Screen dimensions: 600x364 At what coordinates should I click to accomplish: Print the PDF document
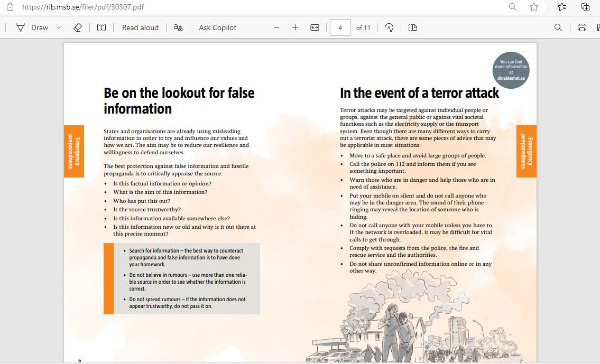tap(581, 27)
